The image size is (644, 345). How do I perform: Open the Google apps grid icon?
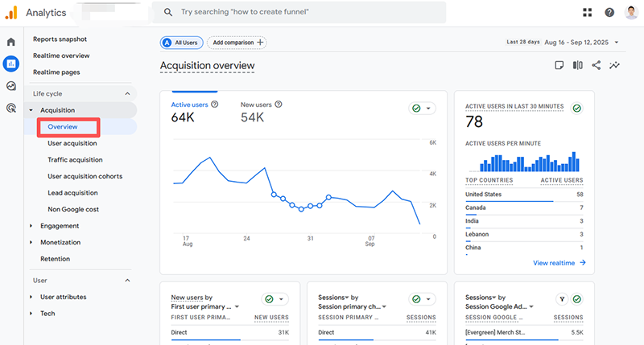click(x=587, y=12)
